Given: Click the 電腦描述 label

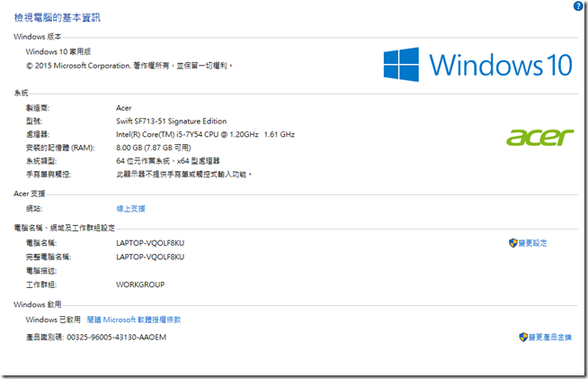Looking at the screenshot, I should click(41, 271).
